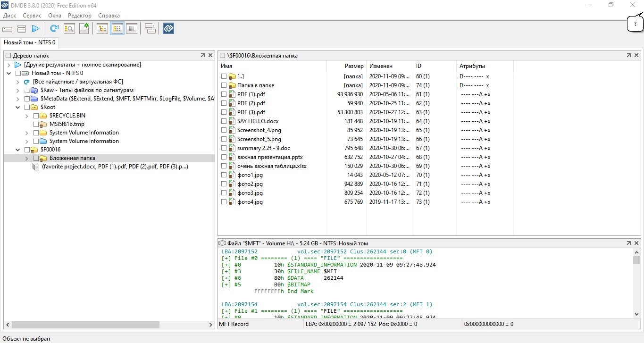Click the PDF (1).pdf file icon
Image resolution: width=644 pixels, height=343 pixels.
pos(232,94)
